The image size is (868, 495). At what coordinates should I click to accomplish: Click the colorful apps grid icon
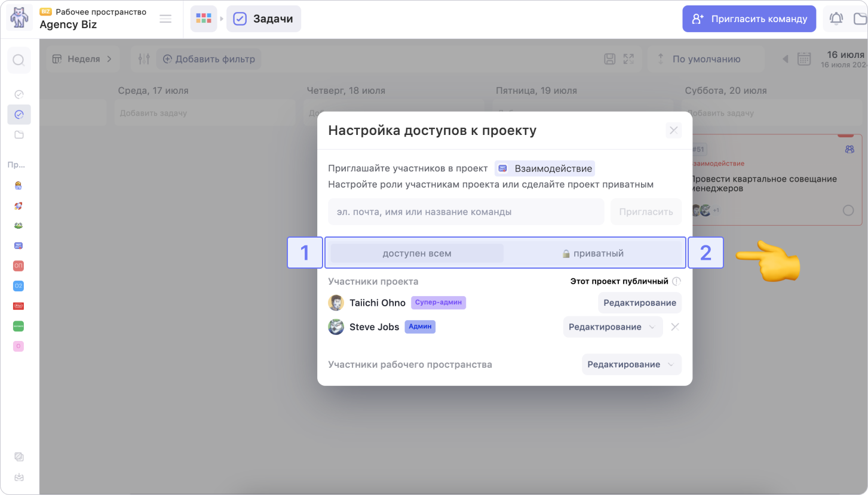coord(204,19)
